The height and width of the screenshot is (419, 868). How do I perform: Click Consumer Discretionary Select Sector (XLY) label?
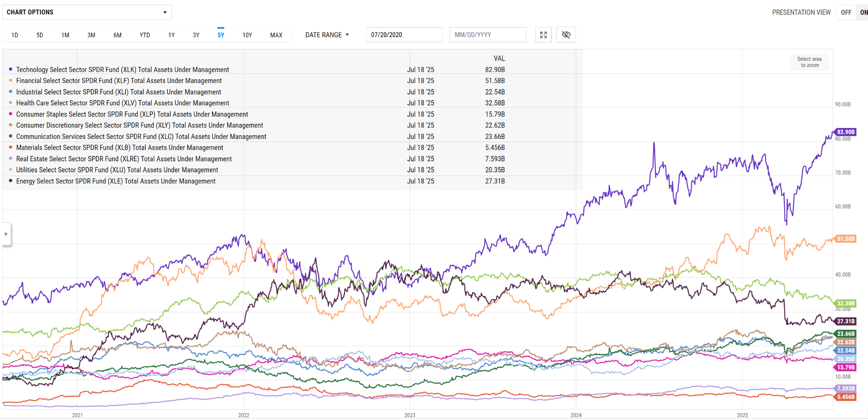point(139,125)
